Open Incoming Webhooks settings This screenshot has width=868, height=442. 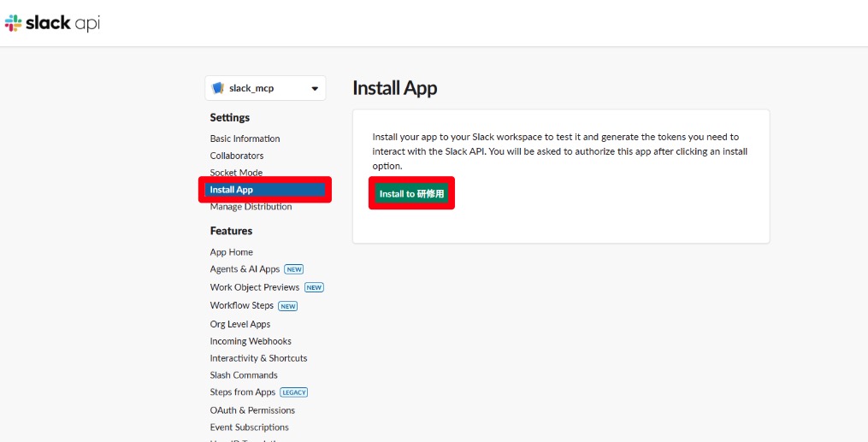251,341
